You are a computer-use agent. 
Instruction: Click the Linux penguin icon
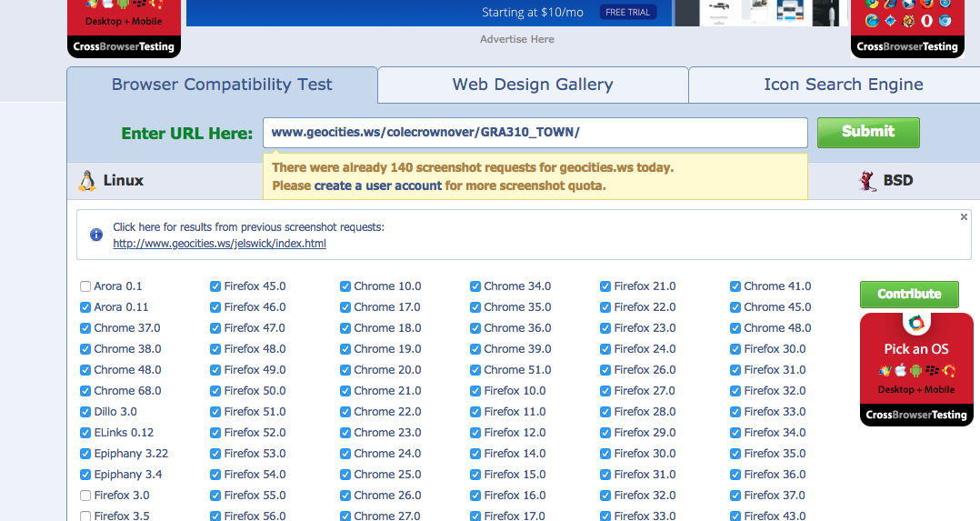(x=87, y=181)
